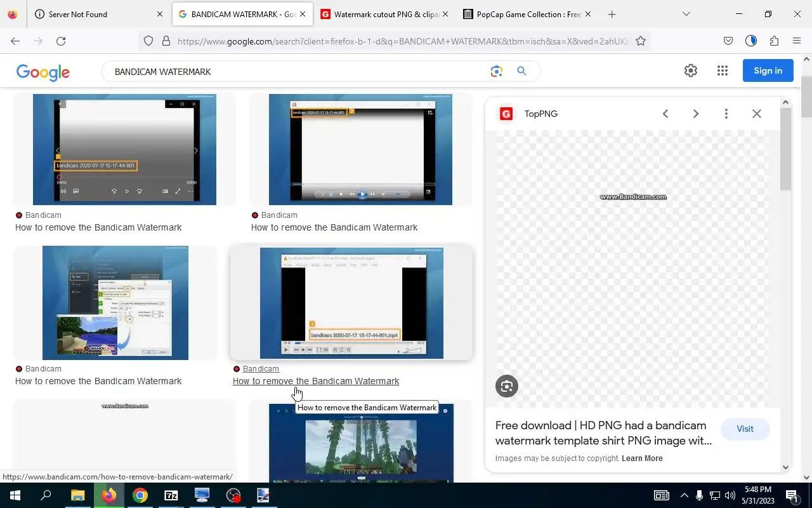
Task: Open the www.Bandicam.com watermark thumbnail result
Action: tap(124, 441)
